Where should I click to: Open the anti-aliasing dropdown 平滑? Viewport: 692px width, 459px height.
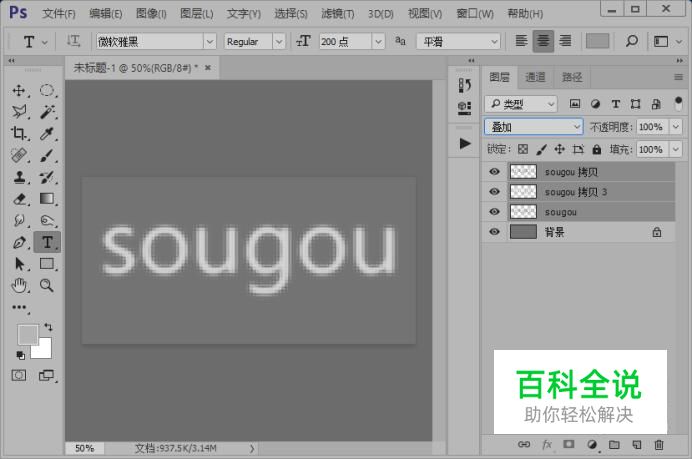click(459, 41)
